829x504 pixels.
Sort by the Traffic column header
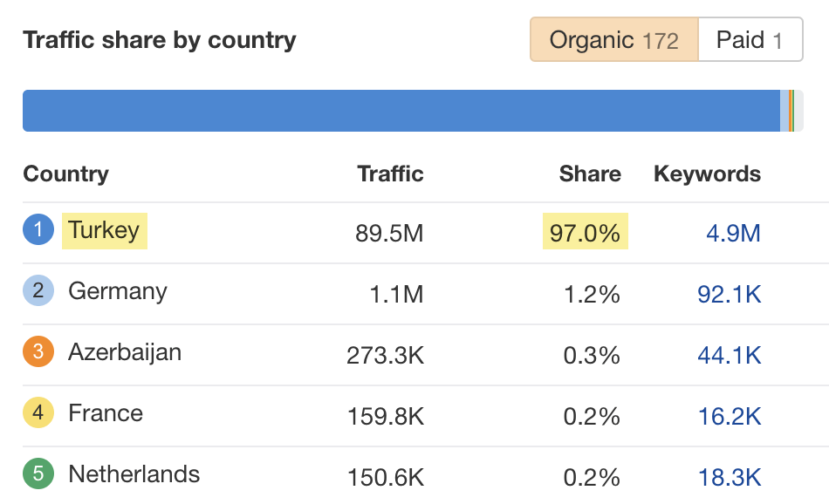pos(390,174)
